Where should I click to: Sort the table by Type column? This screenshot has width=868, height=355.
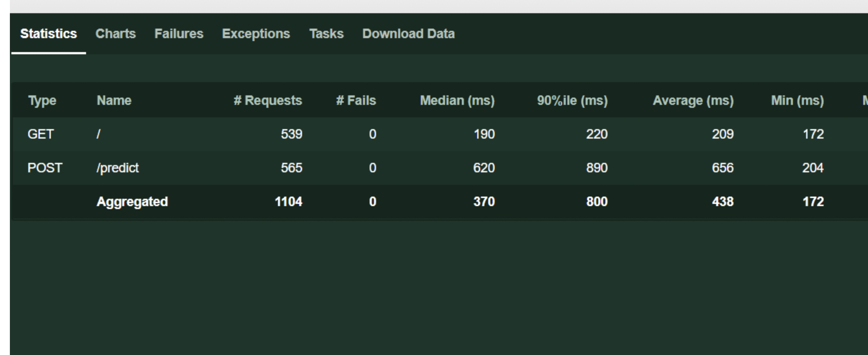(42, 100)
